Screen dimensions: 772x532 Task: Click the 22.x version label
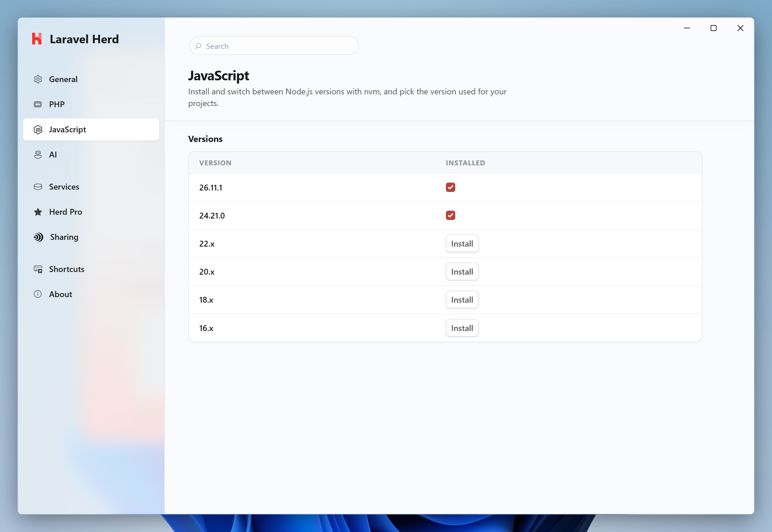pos(207,244)
